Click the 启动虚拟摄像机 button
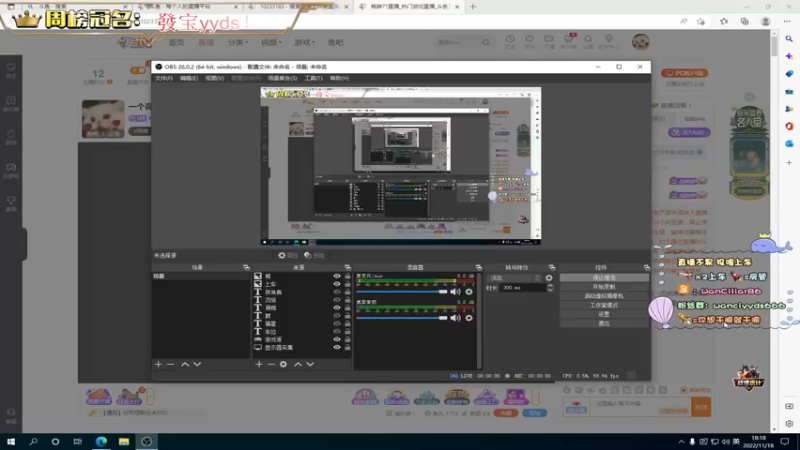This screenshot has width=800, height=450. pyautogui.click(x=604, y=296)
